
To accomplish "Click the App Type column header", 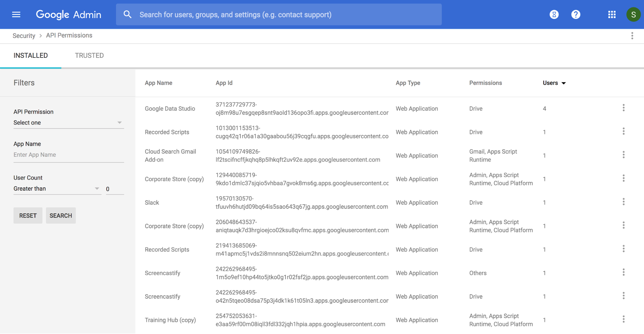I will coord(408,83).
